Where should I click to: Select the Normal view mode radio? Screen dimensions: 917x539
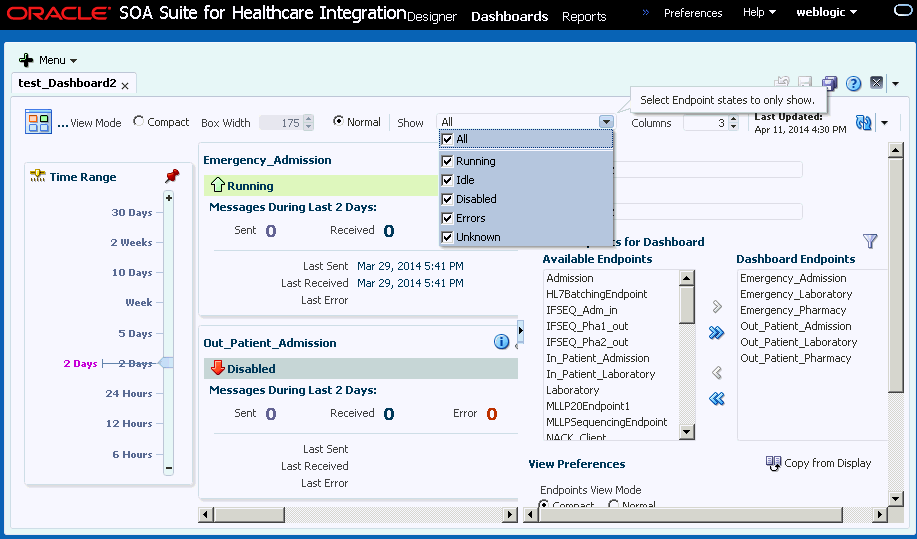338,121
